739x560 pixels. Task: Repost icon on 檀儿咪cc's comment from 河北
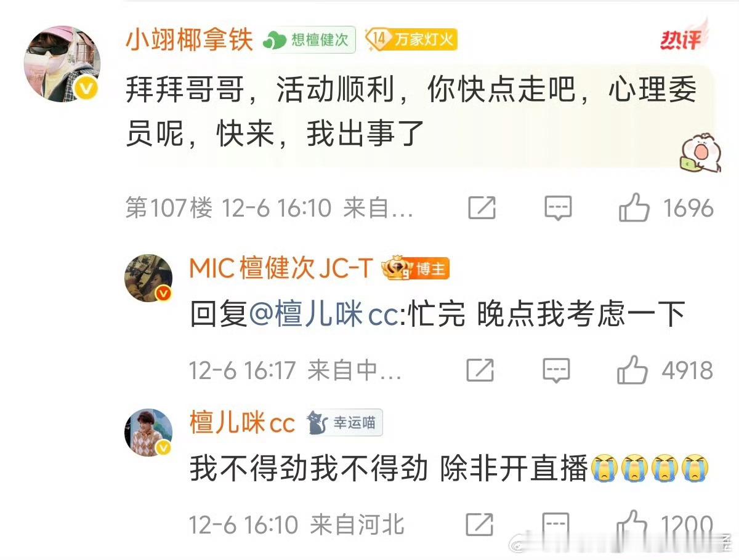click(x=480, y=525)
